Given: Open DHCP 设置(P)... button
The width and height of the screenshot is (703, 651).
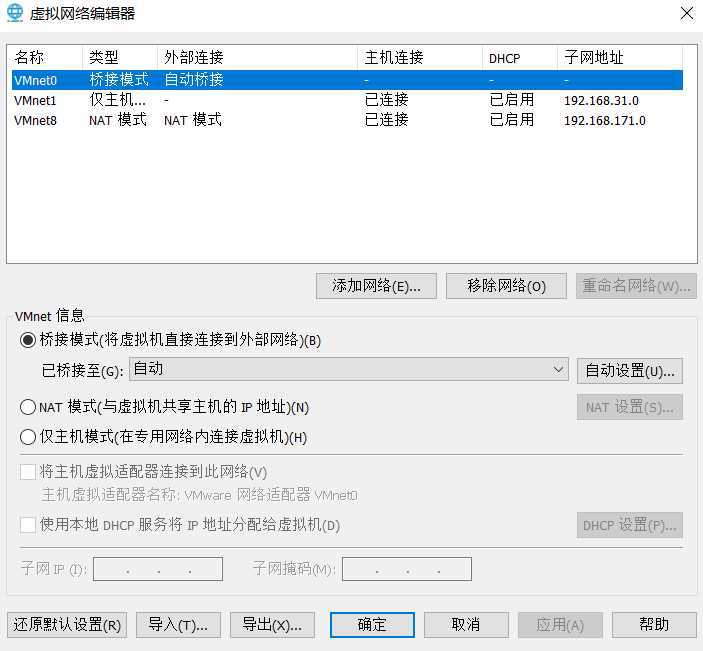Looking at the screenshot, I should pyautogui.click(x=630, y=525).
